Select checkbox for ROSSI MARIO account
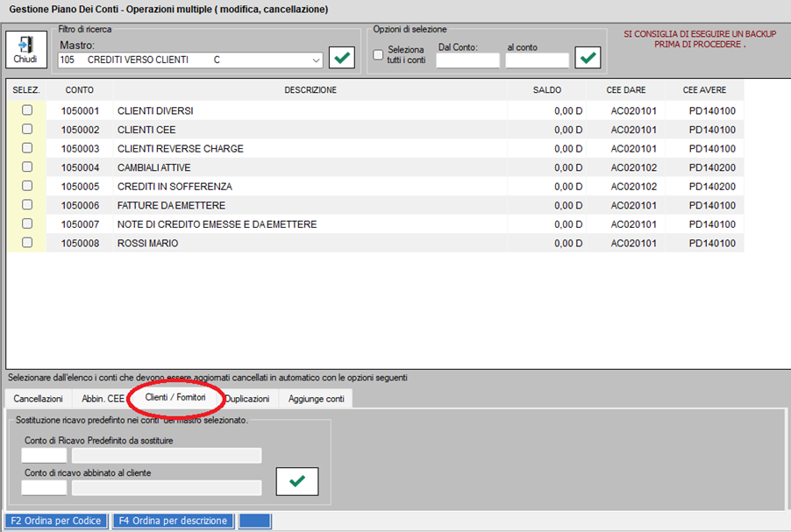The image size is (791, 532). click(x=27, y=243)
